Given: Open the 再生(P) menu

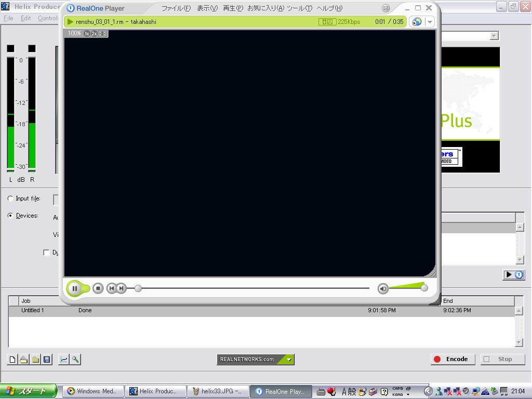Looking at the screenshot, I should tap(233, 8).
